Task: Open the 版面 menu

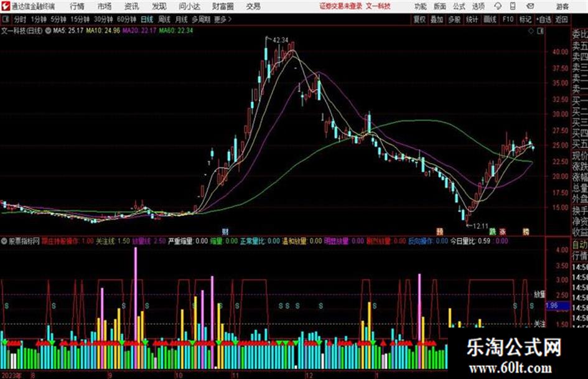Action: [440, 6]
